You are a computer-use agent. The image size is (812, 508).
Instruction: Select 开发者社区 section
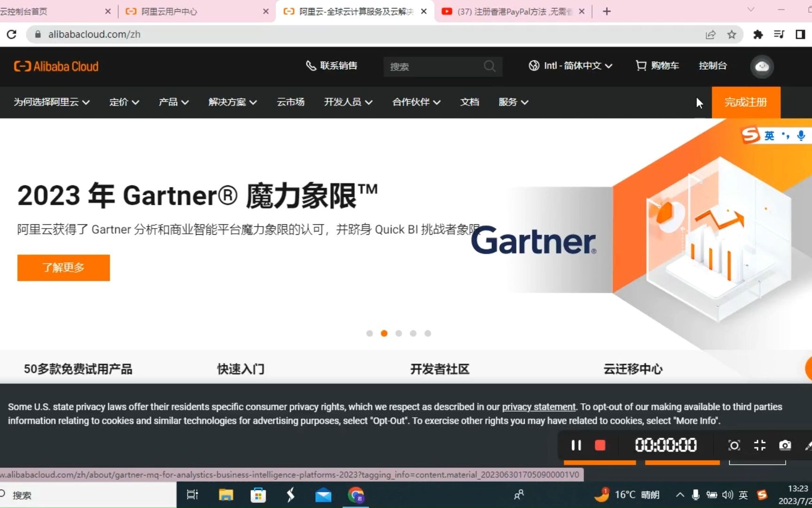click(x=440, y=369)
